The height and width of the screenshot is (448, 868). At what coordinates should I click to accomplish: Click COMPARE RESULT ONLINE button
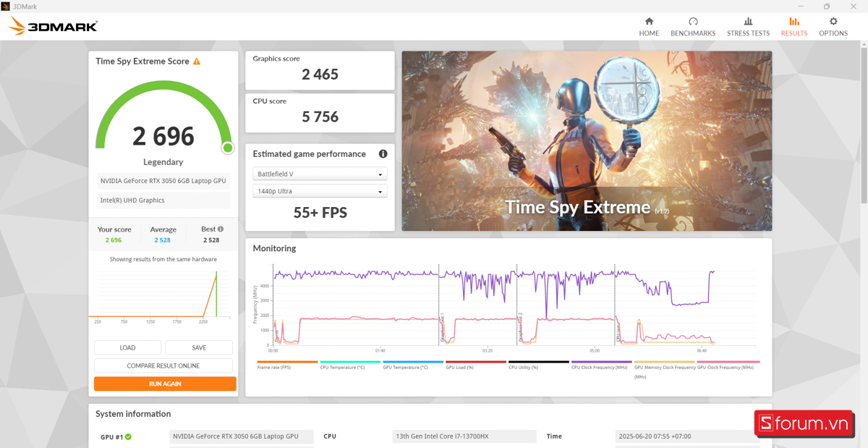click(163, 365)
